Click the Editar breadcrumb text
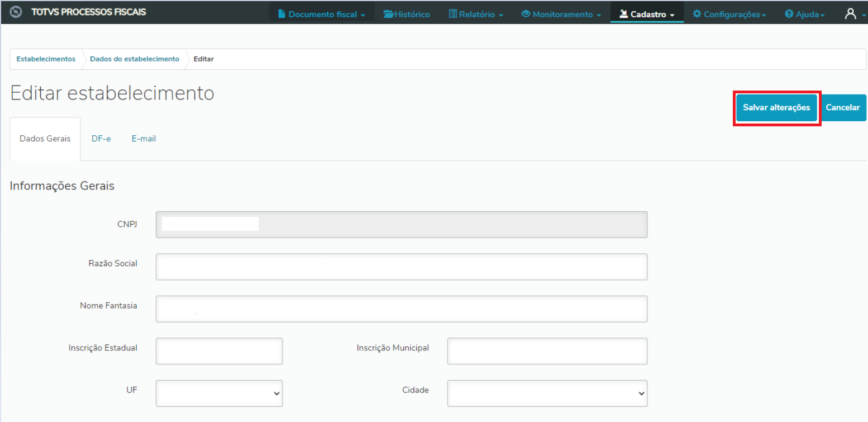The height and width of the screenshot is (422, 868). 204,59
